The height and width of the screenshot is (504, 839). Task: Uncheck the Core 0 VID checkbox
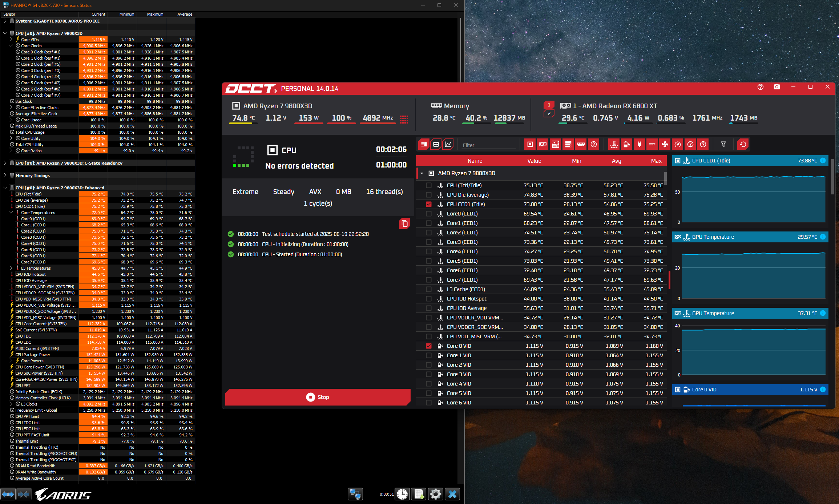click(x=429, y=346)
